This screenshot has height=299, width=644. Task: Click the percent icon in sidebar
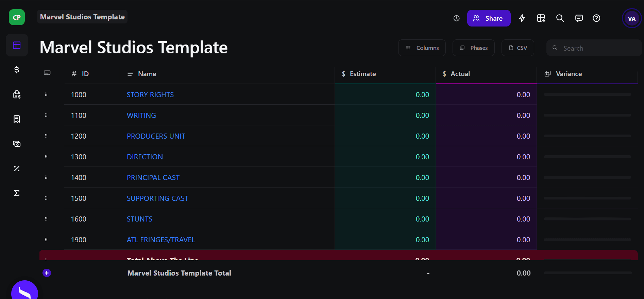pos(17,169)
